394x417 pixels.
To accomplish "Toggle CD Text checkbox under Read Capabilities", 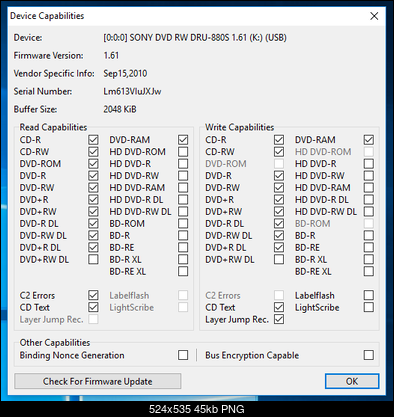I will point(93,307).
